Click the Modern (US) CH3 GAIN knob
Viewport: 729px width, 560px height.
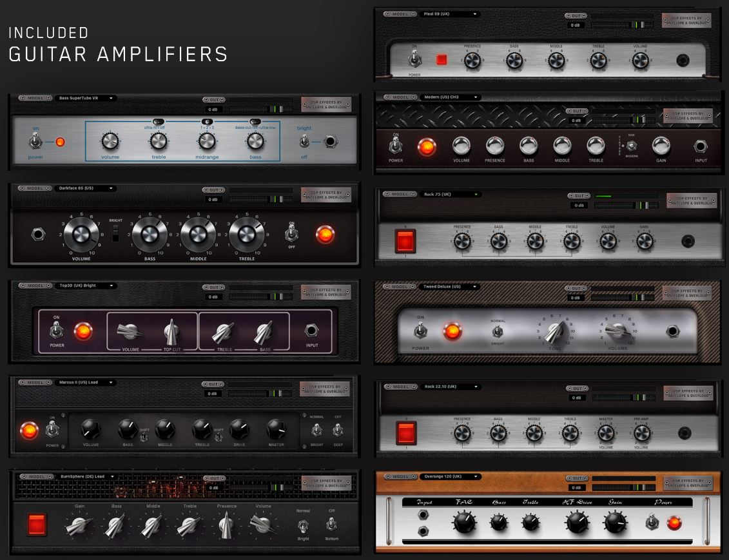click(x=661, y=146)
